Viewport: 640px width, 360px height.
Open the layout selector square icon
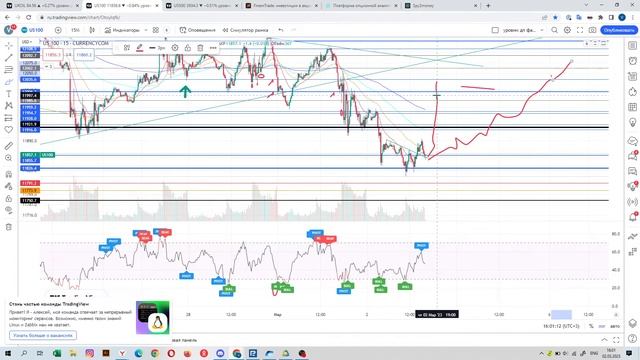[x=495, y=30]
